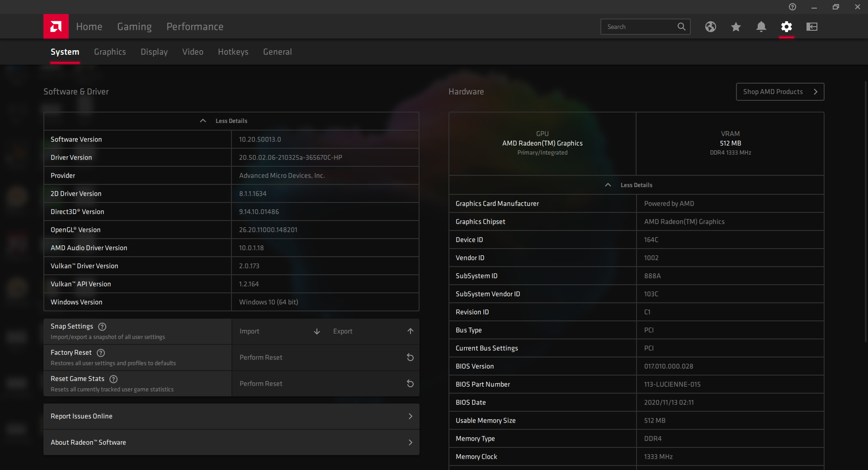Open the help question mark icon
The width and height of the screenshot is (868, 470).
pyautogui.click(x=793, y=7)
